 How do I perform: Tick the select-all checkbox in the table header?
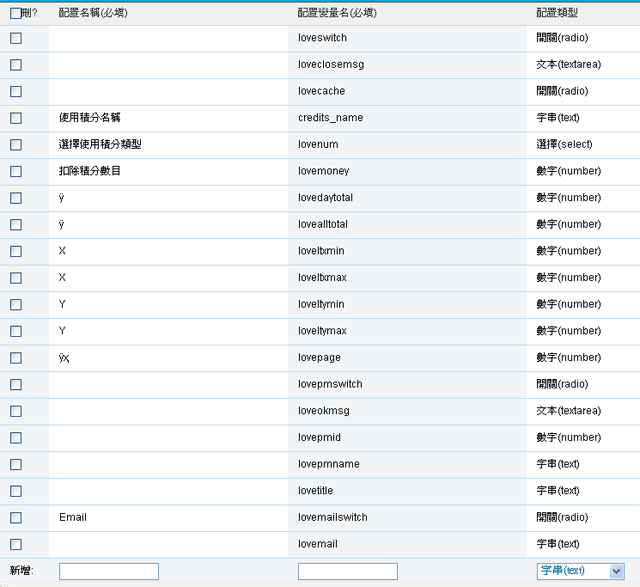[x=16, y=13]
